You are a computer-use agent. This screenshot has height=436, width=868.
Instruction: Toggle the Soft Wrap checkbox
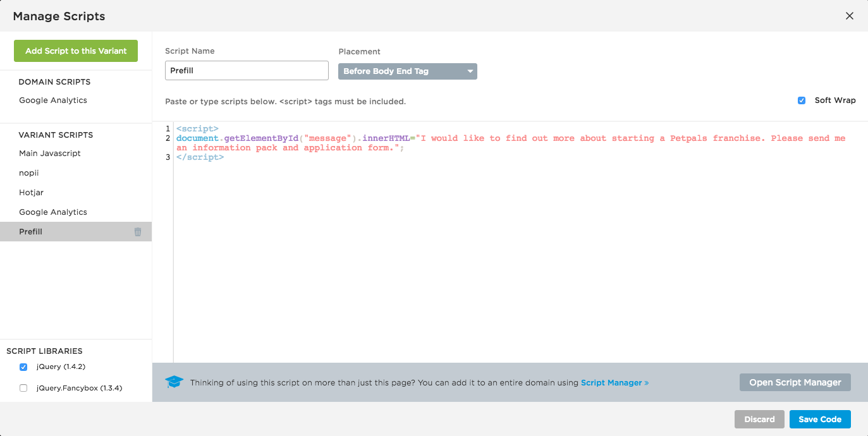point(802,100)
